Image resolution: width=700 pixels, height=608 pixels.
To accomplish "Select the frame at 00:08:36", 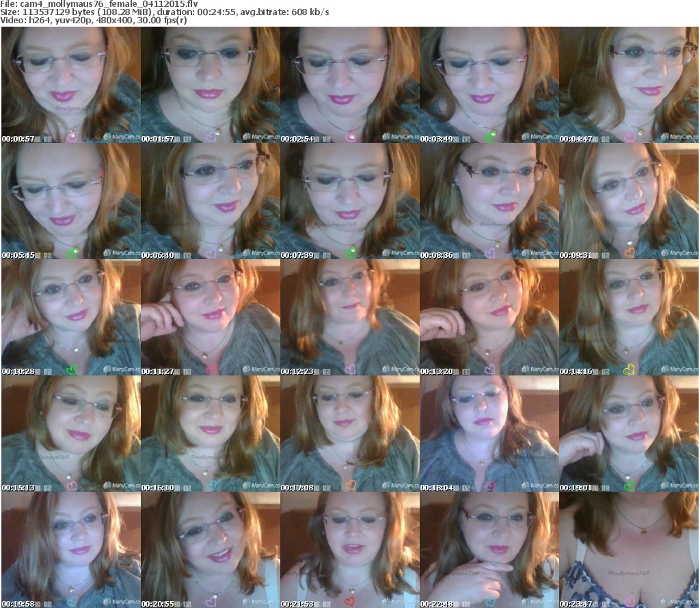I will (x=489, y=201).
